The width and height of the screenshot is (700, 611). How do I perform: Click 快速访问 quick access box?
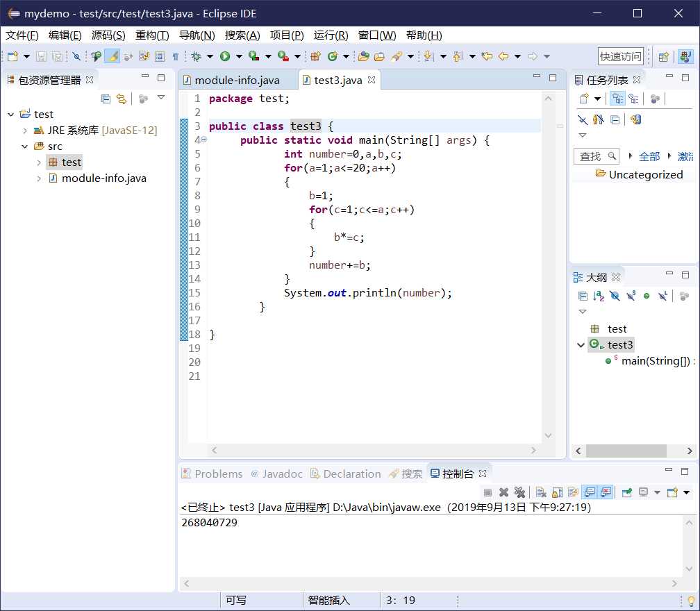click(x=621, y=57)
